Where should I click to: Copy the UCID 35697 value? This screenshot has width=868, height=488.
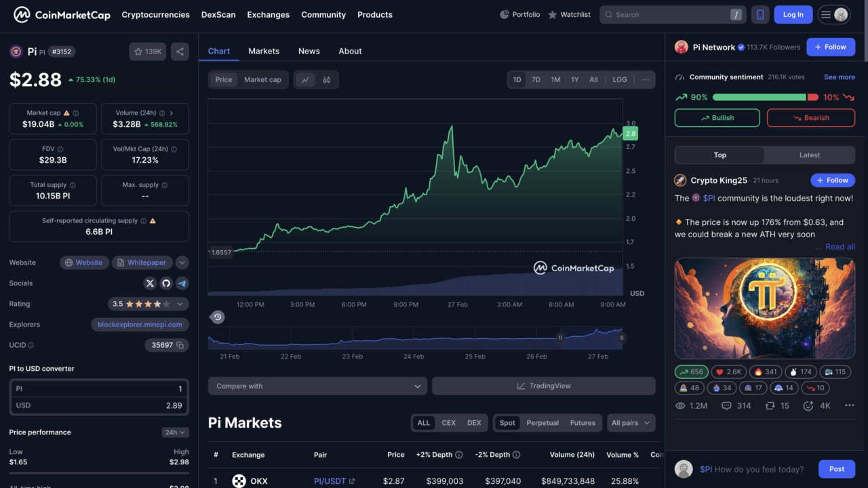click(x=180, y=346)
